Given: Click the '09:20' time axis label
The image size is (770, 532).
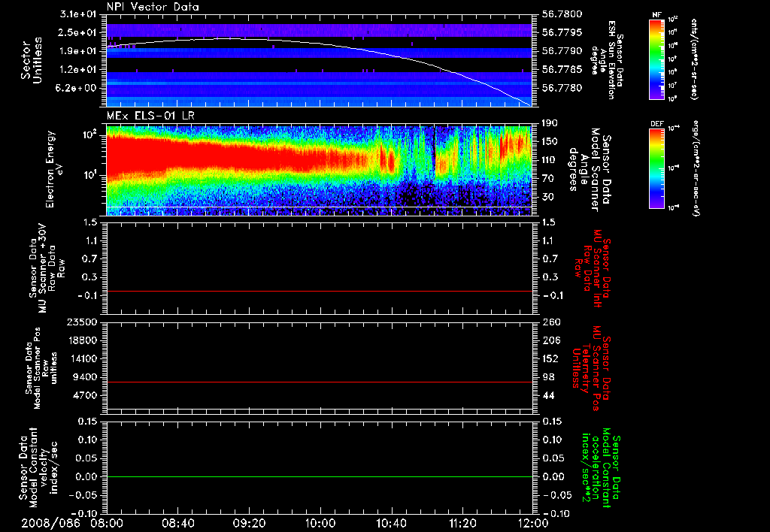Looking at the screenshot, I should tap(250, 523).
